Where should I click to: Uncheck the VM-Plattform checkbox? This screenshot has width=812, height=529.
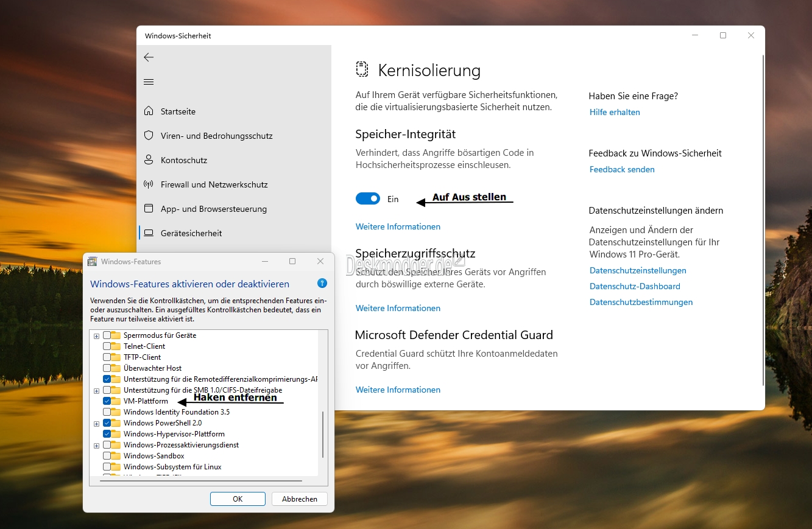(107, 401)
